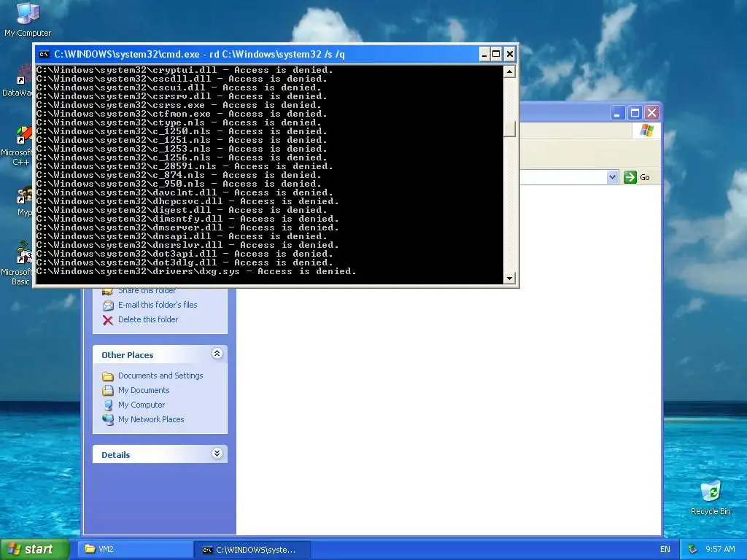Click the My Network Places icon
The width and height of the screenshot is (747, 560).
(x=108, y=419)
